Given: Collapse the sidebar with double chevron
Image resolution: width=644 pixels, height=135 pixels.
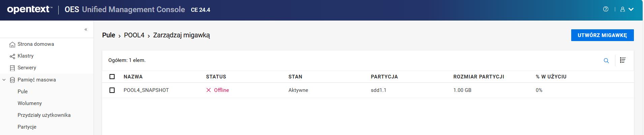Looking at the screenshot, I should [x=86, y=30].
